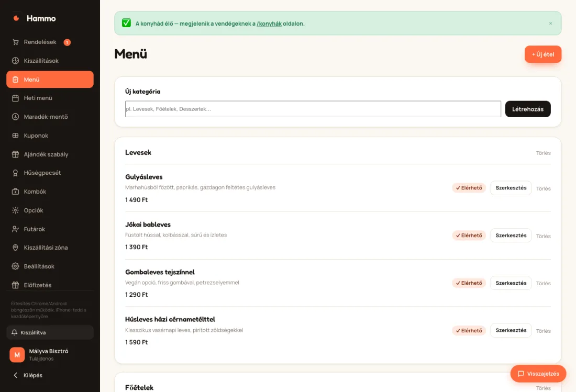
Task: Open the Visszajelzés feedback button
Action: coord(538,374)
